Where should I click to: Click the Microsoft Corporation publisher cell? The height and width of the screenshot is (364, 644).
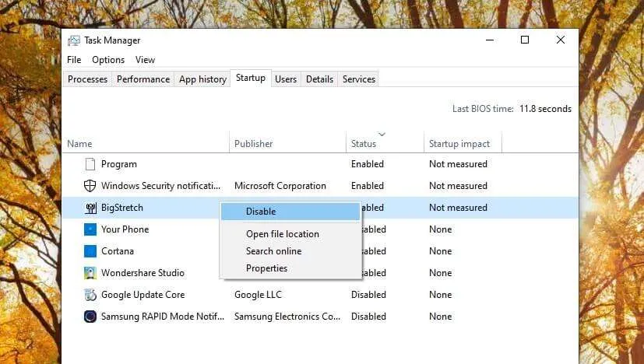[x=280, y=186]
